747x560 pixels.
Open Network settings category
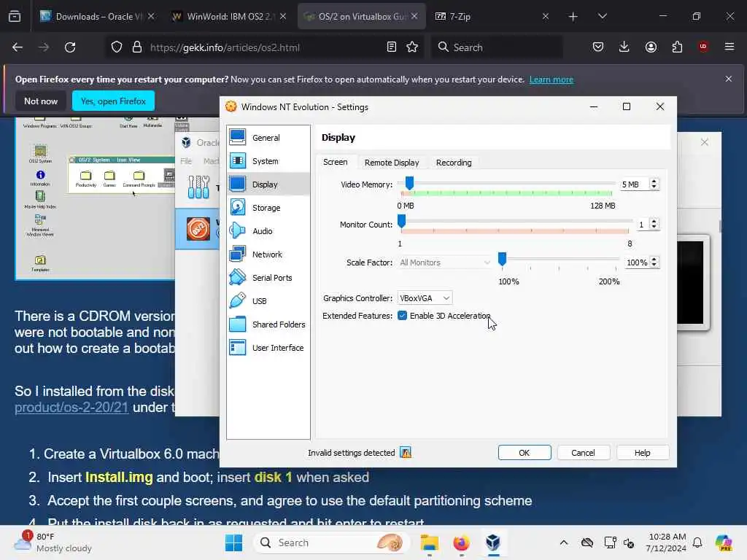click(268, 254)
